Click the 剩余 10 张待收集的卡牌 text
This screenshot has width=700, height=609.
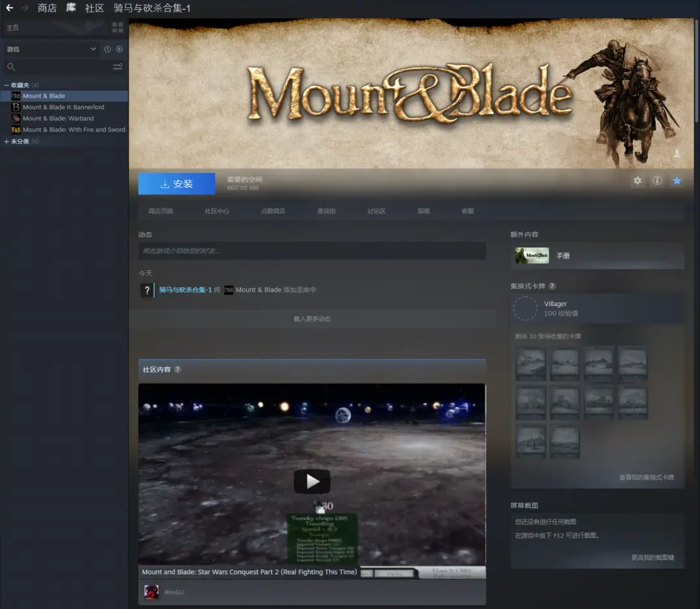(x=548, y=336)
